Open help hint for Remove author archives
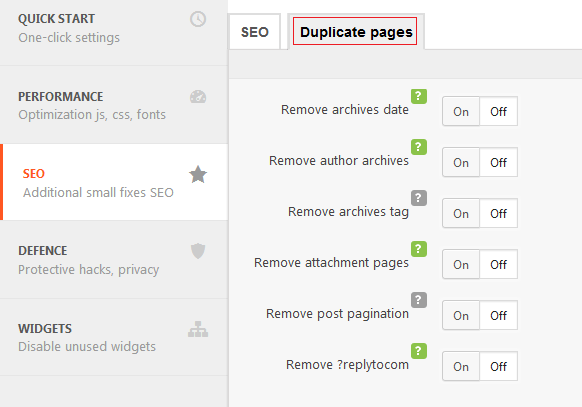This screenshot has width=582, height=407. (x=419, y=147)
